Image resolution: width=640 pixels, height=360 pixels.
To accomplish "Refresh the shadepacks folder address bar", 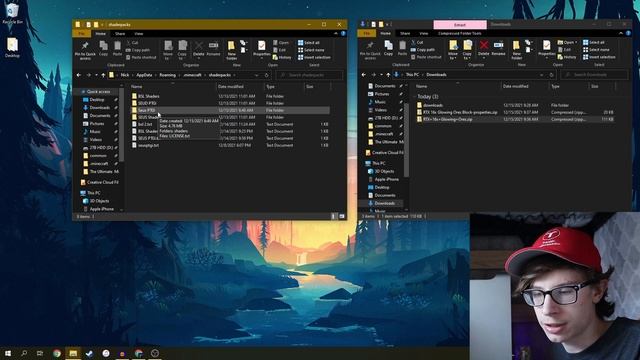I will point(267,75).
